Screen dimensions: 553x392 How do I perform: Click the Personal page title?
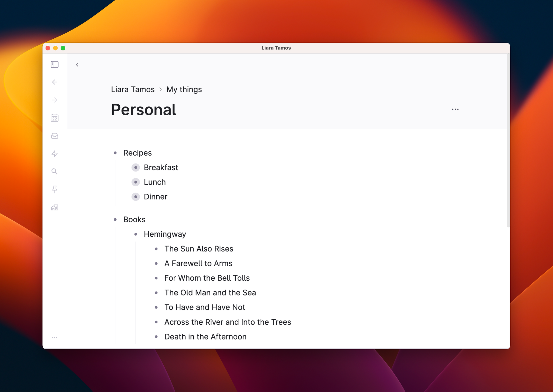(x=144, y=110)
